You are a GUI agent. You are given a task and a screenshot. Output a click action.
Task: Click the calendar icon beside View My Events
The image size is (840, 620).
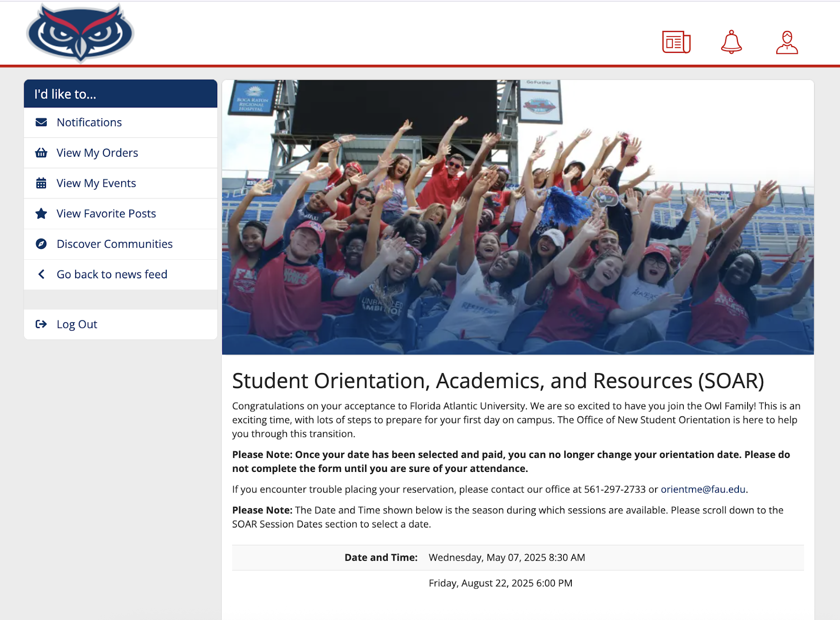click(41, 183)
